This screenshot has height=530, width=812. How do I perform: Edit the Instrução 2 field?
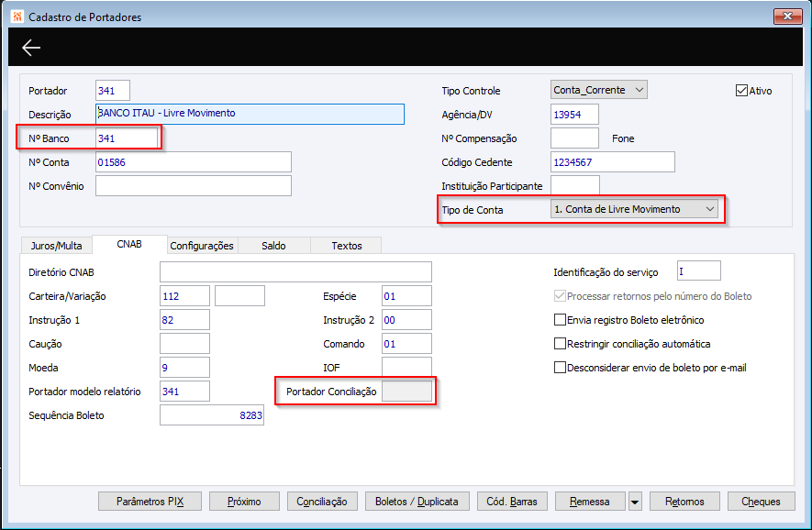tap(406, 320)
